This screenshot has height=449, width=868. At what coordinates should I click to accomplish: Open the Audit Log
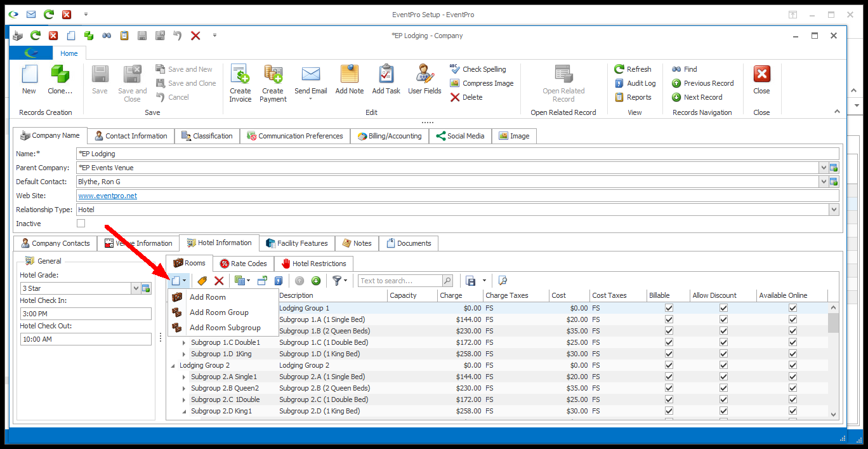[x=635, y=83]
